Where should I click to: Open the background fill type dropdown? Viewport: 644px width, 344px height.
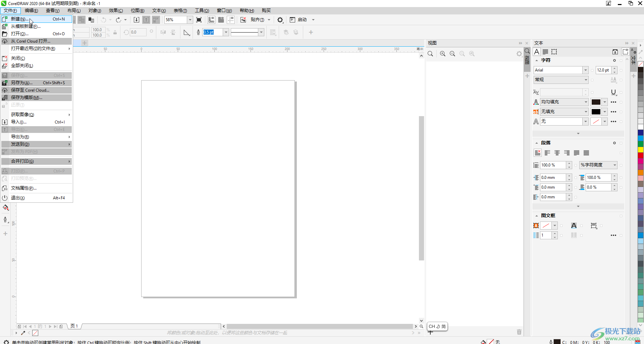586,112
